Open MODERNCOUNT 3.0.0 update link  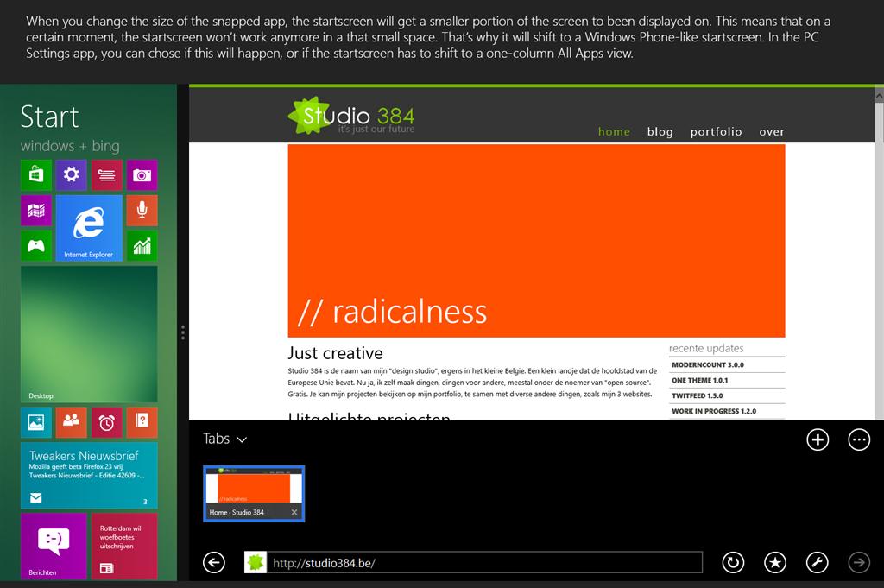pyautogui.click(x=708, y=364)
